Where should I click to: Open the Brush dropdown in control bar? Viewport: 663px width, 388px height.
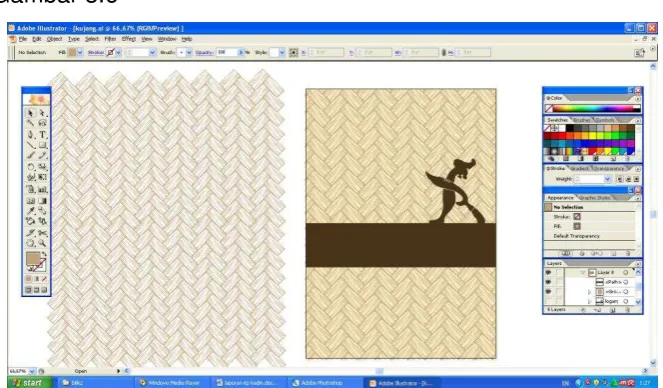(189, 52)
